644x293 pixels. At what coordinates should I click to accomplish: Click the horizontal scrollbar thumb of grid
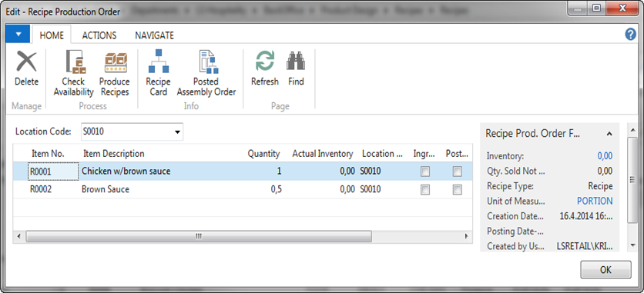199,236
